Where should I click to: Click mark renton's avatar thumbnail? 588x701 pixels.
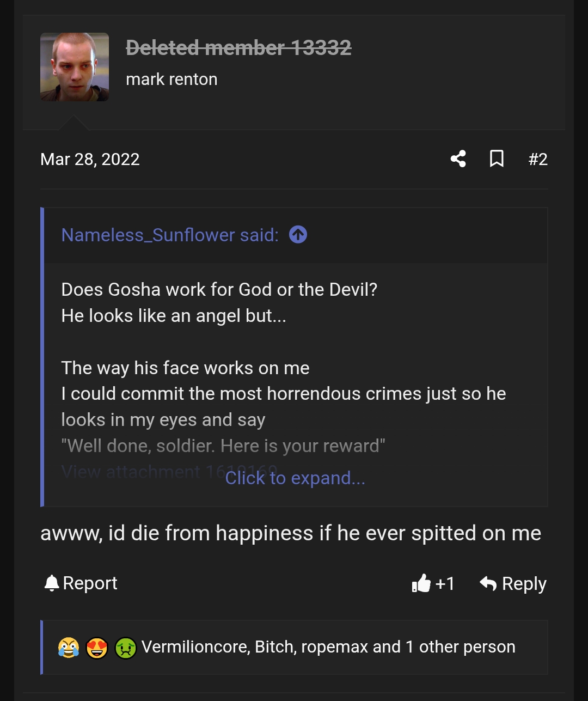75,66
